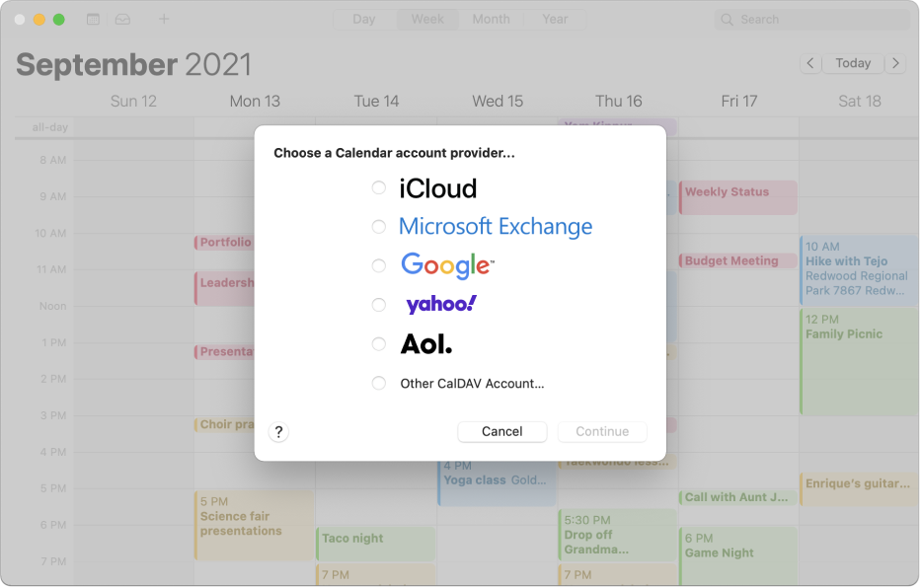Screen dimensions: 922x588
Task: Open the Family Picnic event on Saturday
Action: pos(859,362)
